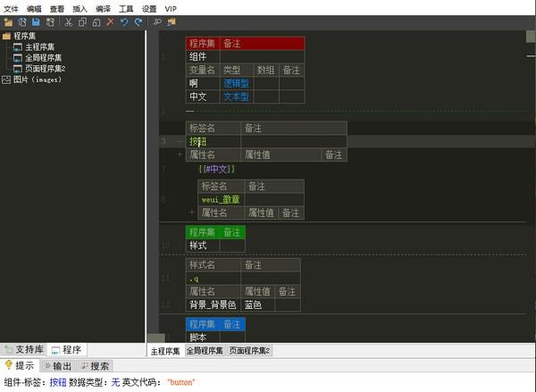Click the blue save toolbar icon
This screenshot has width=536, height=392.
pos(36,22)
